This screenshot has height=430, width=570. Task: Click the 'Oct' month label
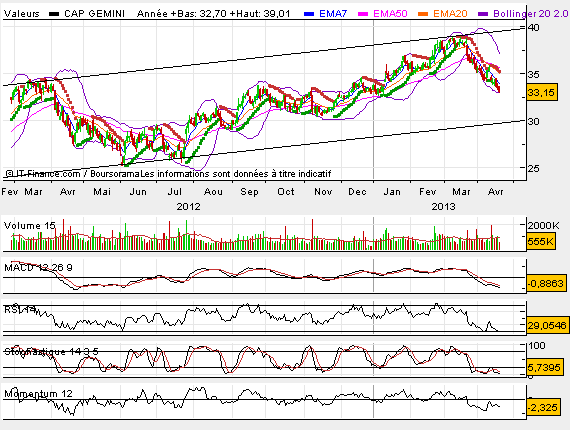(286, 192)
